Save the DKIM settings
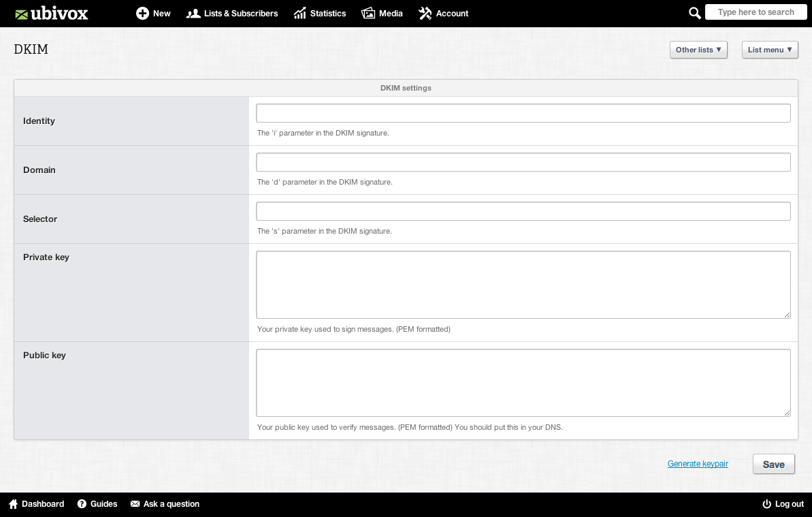Screen dimensions: 812x517 [x=774, y=464]
